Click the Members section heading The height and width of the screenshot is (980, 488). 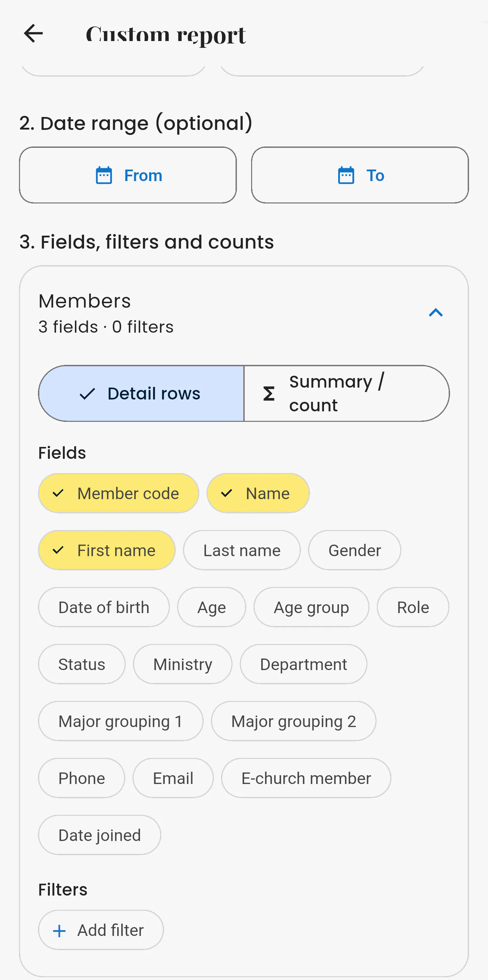point(84,301)
